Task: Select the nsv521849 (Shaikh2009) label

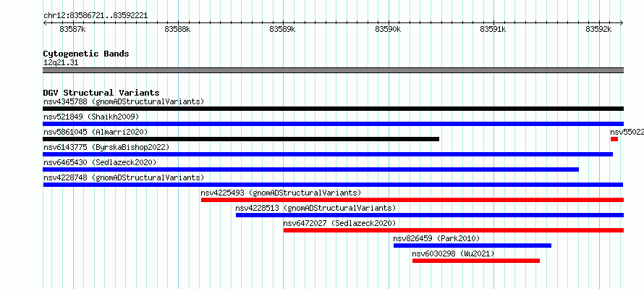Action: click(x=91, y=117)
